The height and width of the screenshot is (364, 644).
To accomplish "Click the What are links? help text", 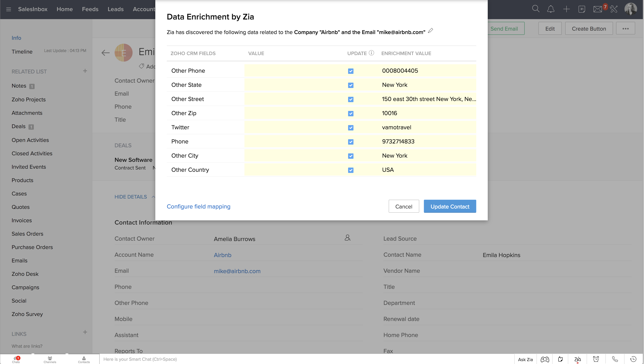I will tap(27, 346).
